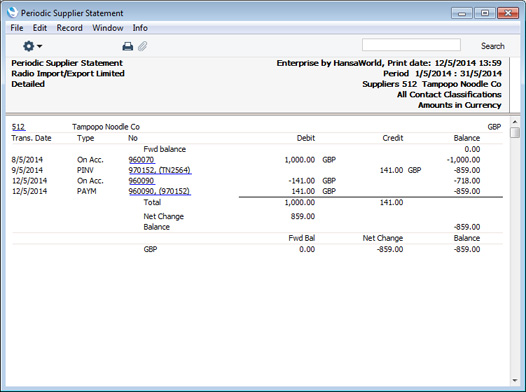Click the 'Trans. Date' column header

31,138
